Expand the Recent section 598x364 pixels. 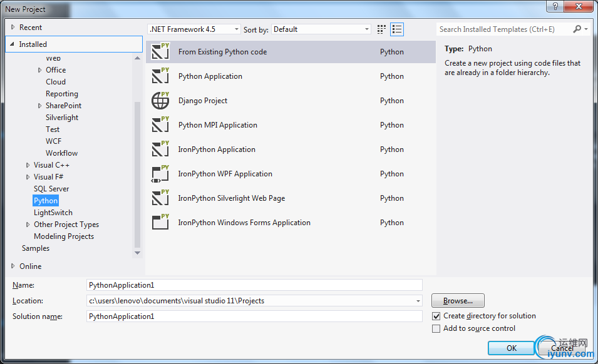(x=13, y=27)
